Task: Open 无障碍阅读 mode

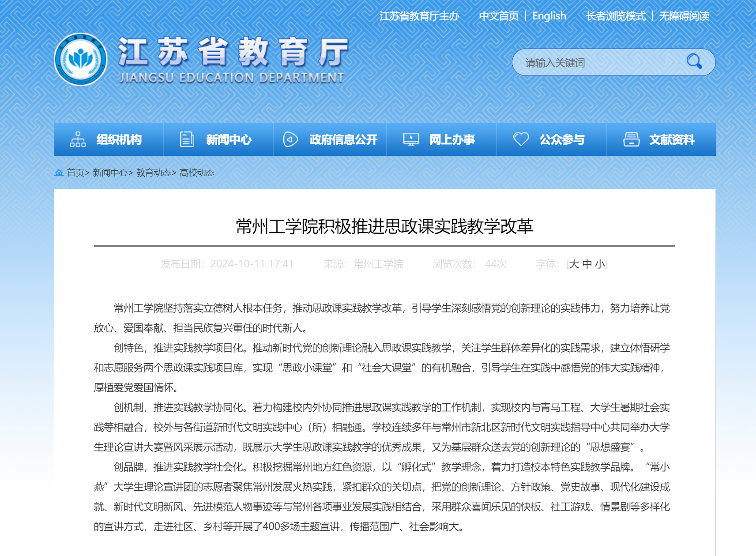Action: pos(684,16)
